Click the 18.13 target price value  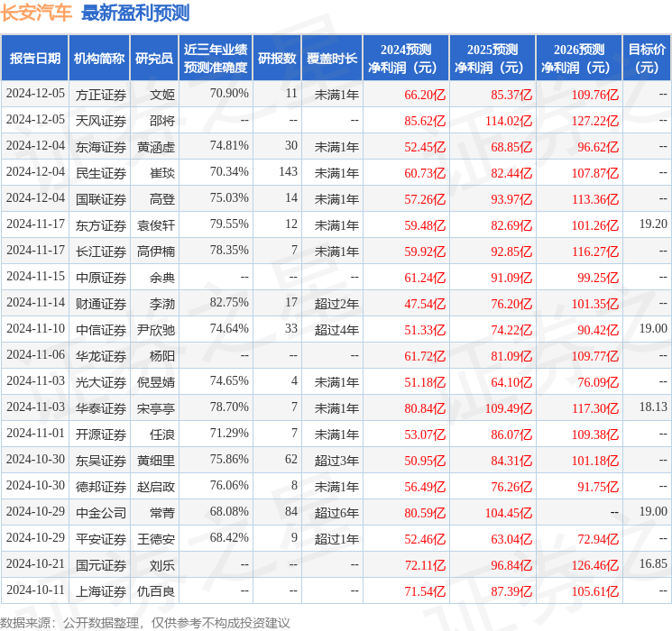(x=653, y=407)
